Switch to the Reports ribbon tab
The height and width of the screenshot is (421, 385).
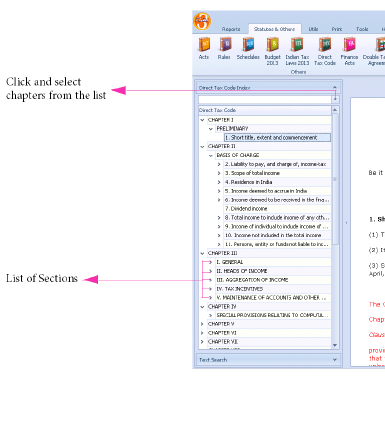click(231, 29)
